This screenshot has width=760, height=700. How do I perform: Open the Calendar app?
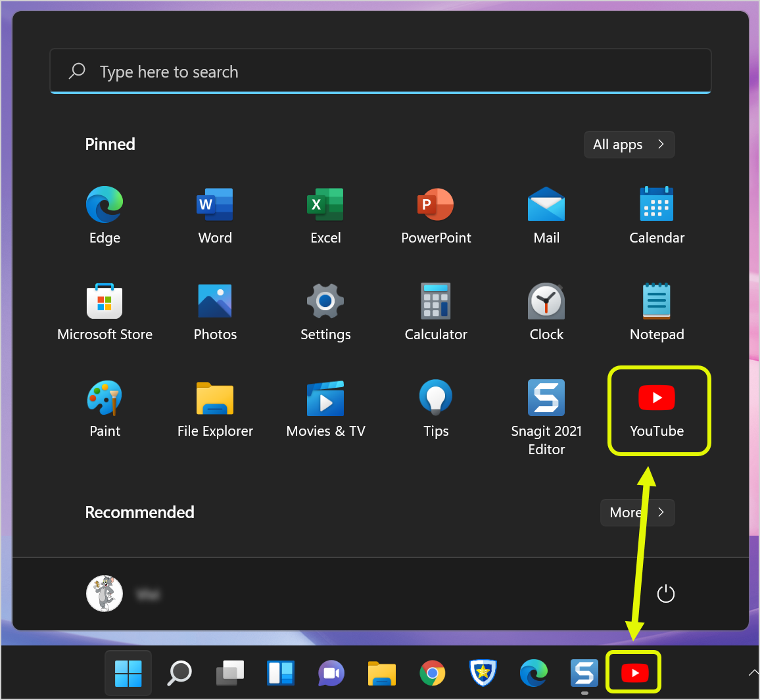click(657, 215)
